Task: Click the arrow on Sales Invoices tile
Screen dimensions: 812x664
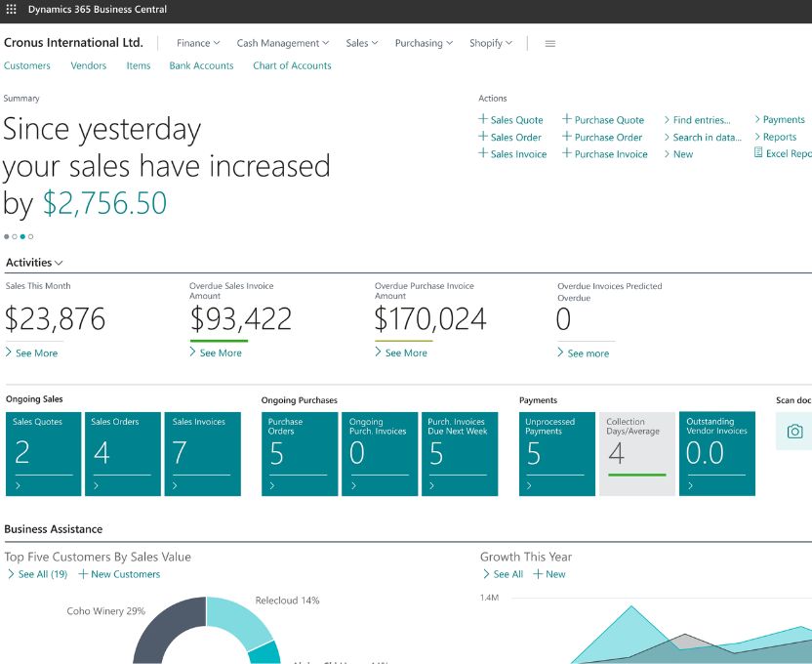Action: click(x=175, y=486)
